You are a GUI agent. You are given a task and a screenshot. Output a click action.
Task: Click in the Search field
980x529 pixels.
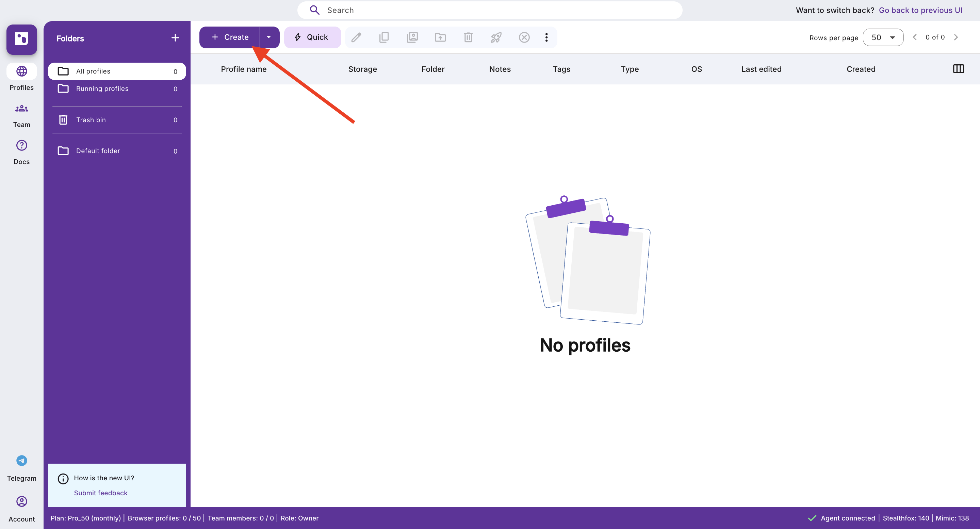(490, 10)
